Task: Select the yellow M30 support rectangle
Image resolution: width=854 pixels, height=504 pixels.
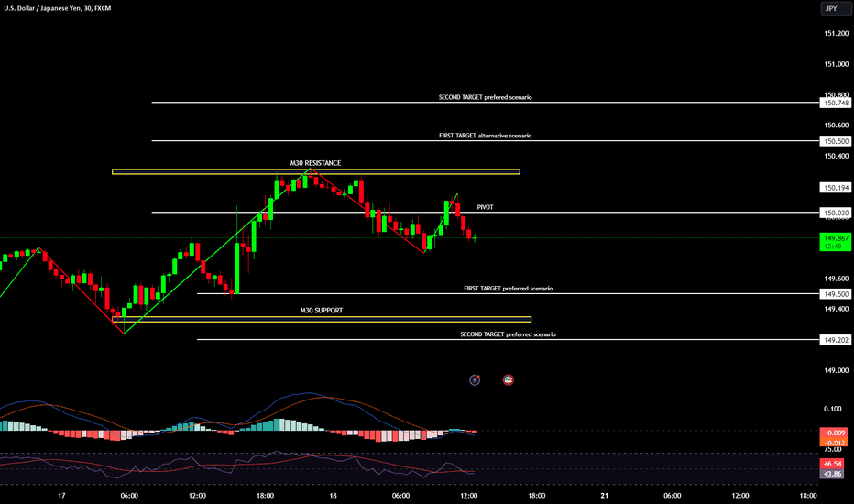Action: 322,319
